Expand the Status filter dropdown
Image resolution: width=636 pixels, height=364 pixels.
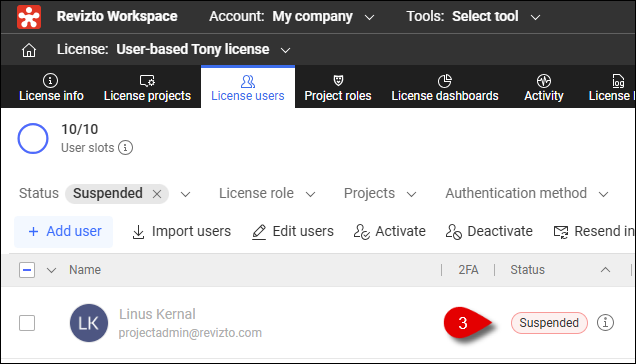click(185, 194)
